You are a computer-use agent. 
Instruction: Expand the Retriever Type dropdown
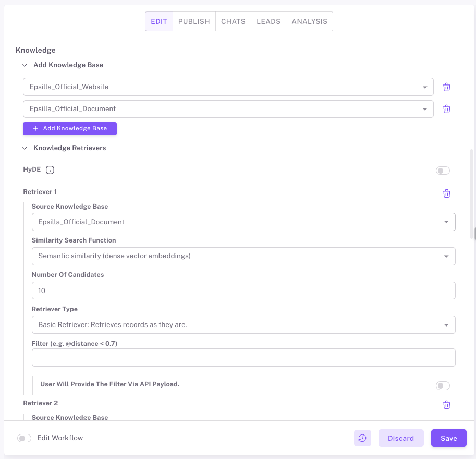point(243,325)
